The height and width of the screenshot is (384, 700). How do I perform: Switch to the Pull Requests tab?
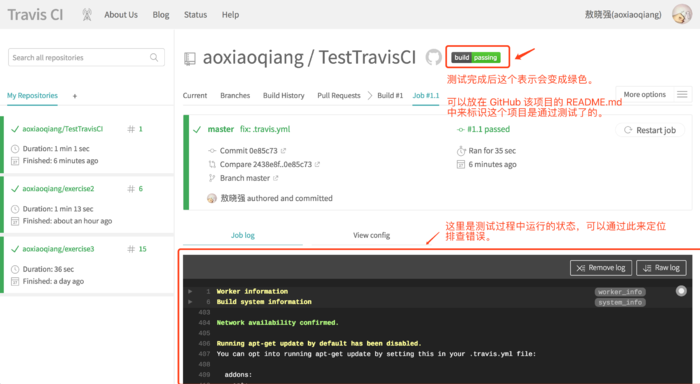pyautogui.click(x=339, y=96)
